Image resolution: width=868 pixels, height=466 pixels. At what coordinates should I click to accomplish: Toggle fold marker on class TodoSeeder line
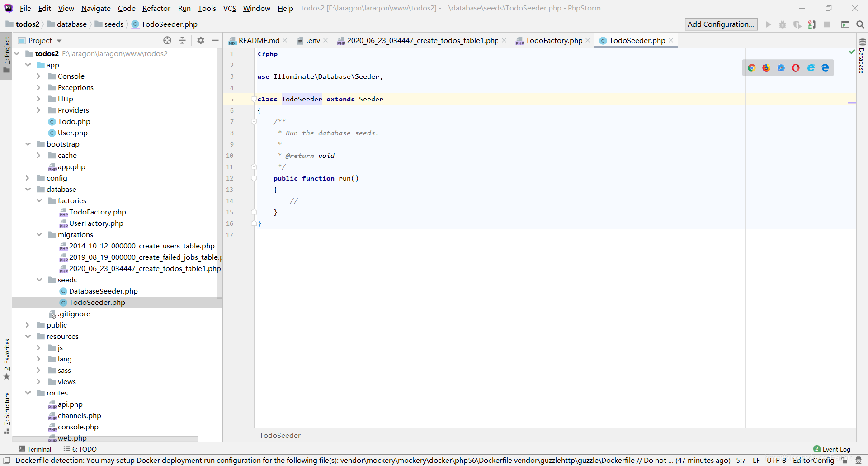point(254,99)
